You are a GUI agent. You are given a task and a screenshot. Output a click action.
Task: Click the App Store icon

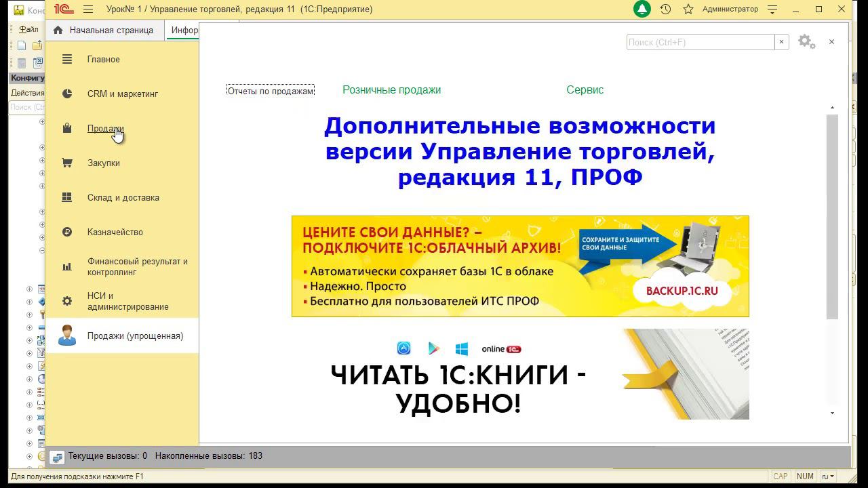click(x=403, y=348)
